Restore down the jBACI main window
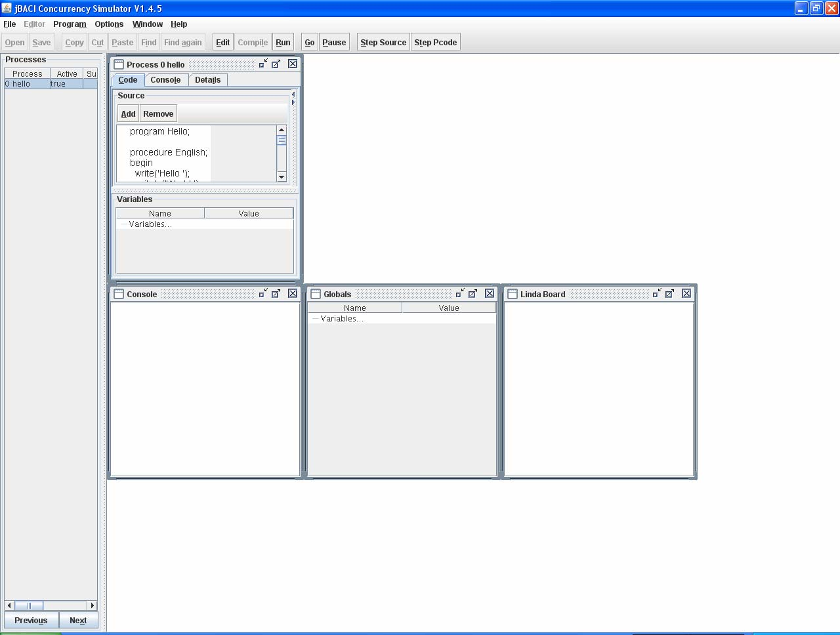Viewport: 840px width, 635px height. 816,9
